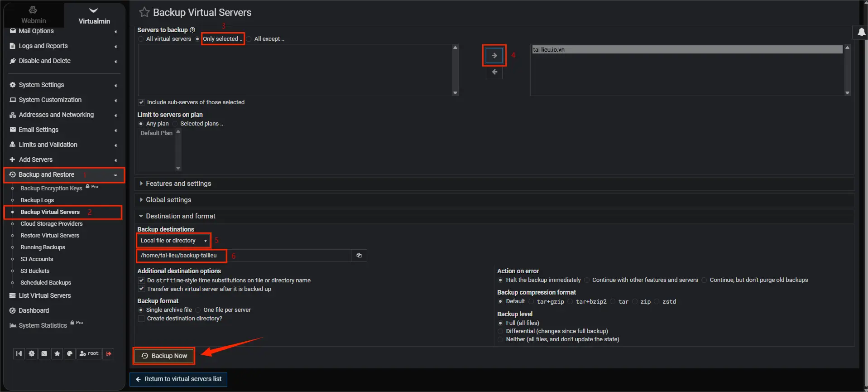Add server with right arrow button
The height and width of the screenshot is (392, 868).
click(x=494, y=55)
